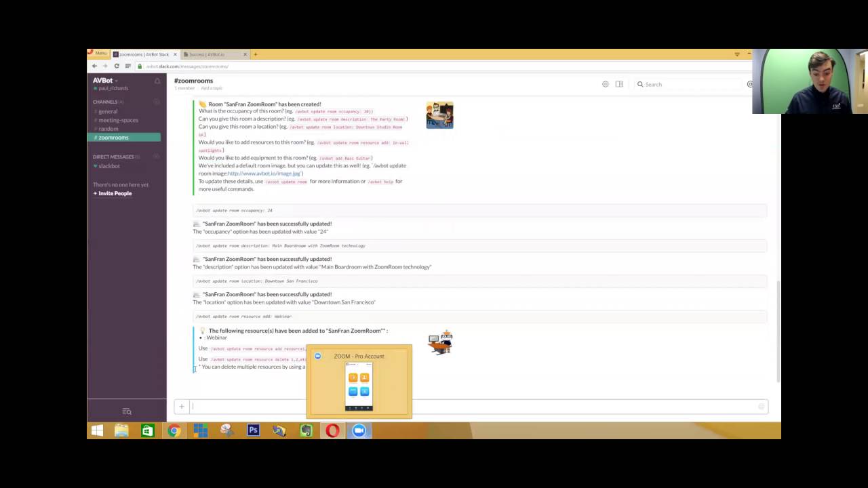Image resolution: width=868 pixels, height=488 pixels.
Task: Click Add a topic
Action: pyautogui.click(x=212, y=88)
